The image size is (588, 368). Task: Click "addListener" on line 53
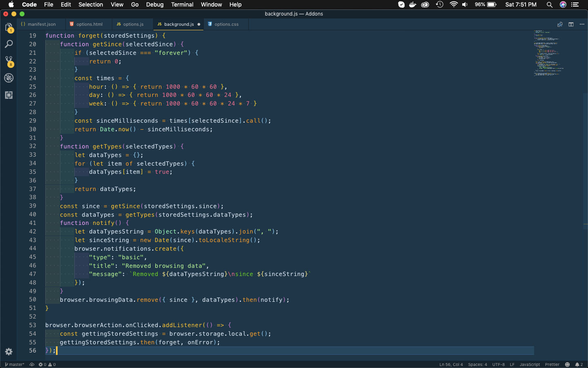tap(182, 325)
